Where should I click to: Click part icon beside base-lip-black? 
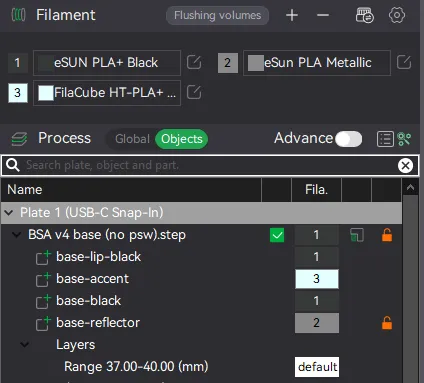pyautogui.click(x=43, y=257)
